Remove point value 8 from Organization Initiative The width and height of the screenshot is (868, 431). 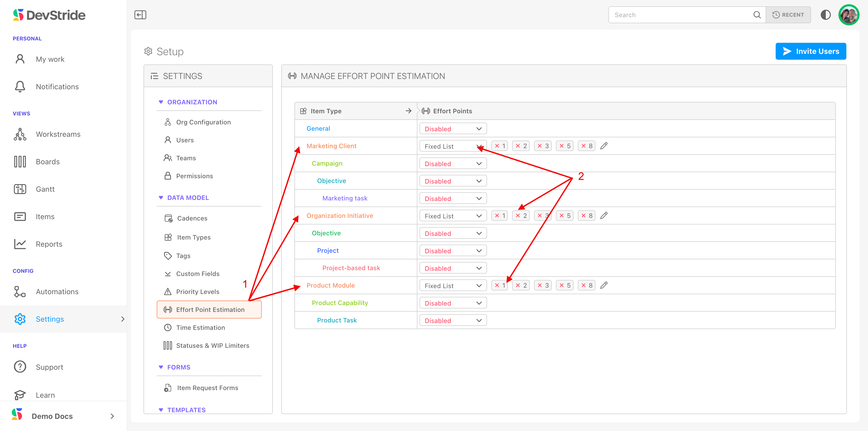point(584,215)
